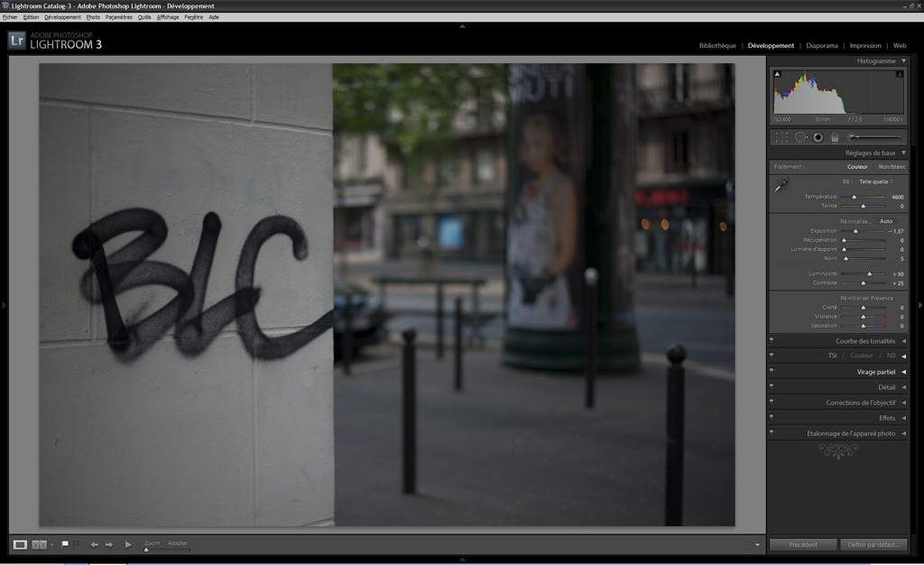Show left panel via edge arrow
924x565 pixels.
[4, 305]
